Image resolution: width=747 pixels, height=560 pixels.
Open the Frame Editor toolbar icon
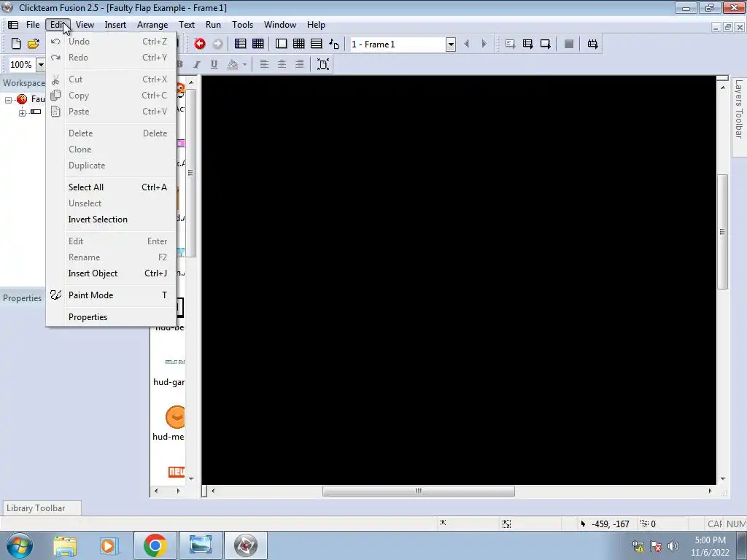coord(281,44)
